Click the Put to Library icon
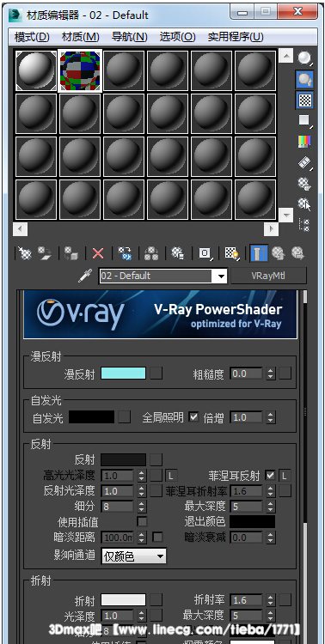 178,253
